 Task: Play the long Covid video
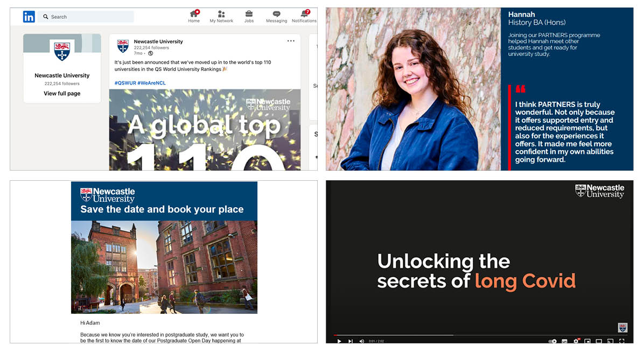[x=339, y=341]
